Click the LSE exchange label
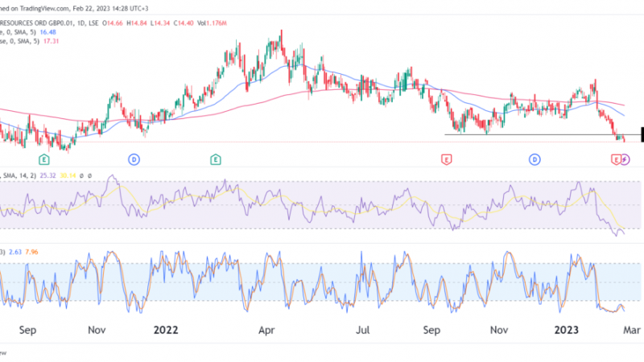 pos(93,23)
